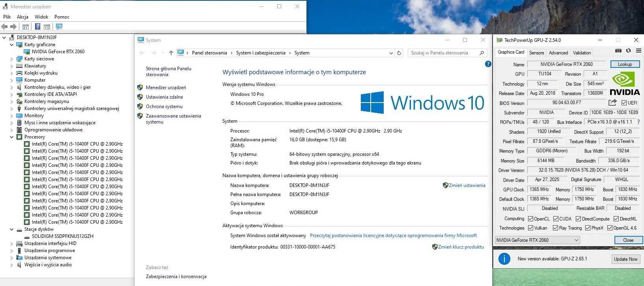Open Zabezpieczenia i konserwacja link
The width and height of the screenshot is (644, 286).
(176, 277)
